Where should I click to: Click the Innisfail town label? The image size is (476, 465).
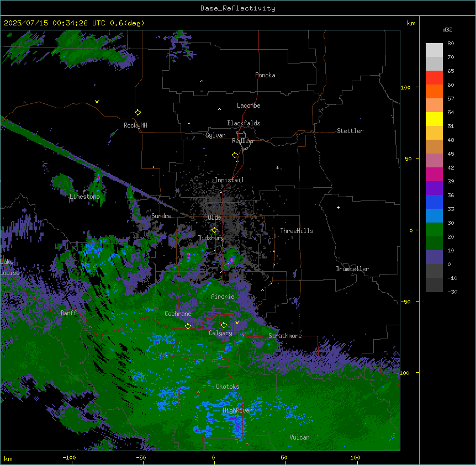click(x=229, y=180)
